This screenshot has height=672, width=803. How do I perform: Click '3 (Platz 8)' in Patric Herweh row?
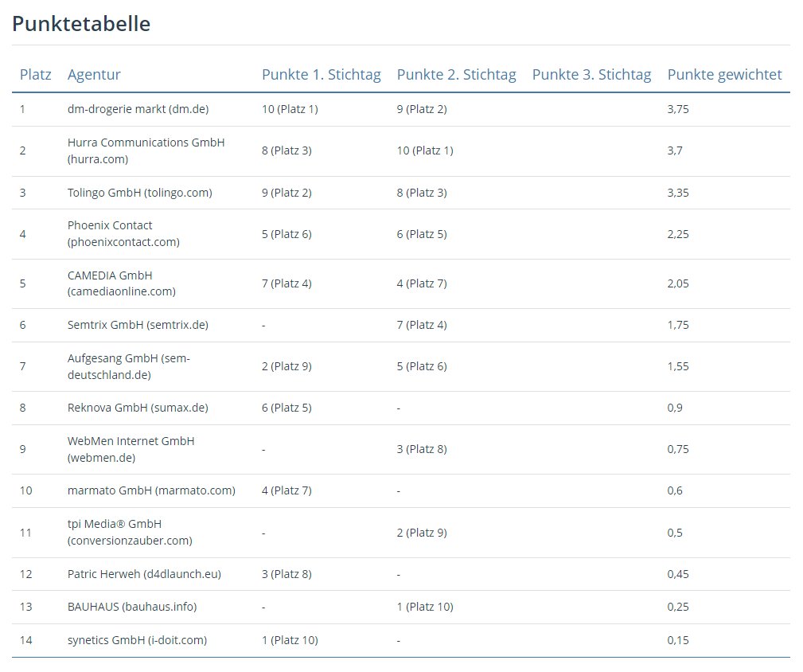click(287, 574)
